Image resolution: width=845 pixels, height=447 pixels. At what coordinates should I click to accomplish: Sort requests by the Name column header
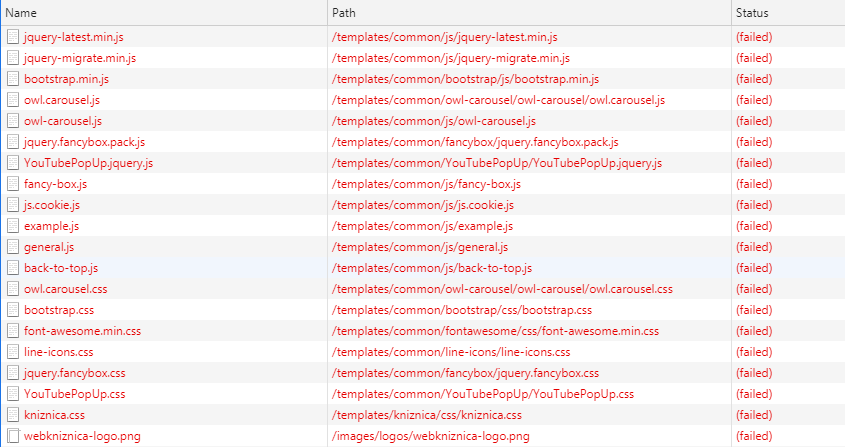21,13
